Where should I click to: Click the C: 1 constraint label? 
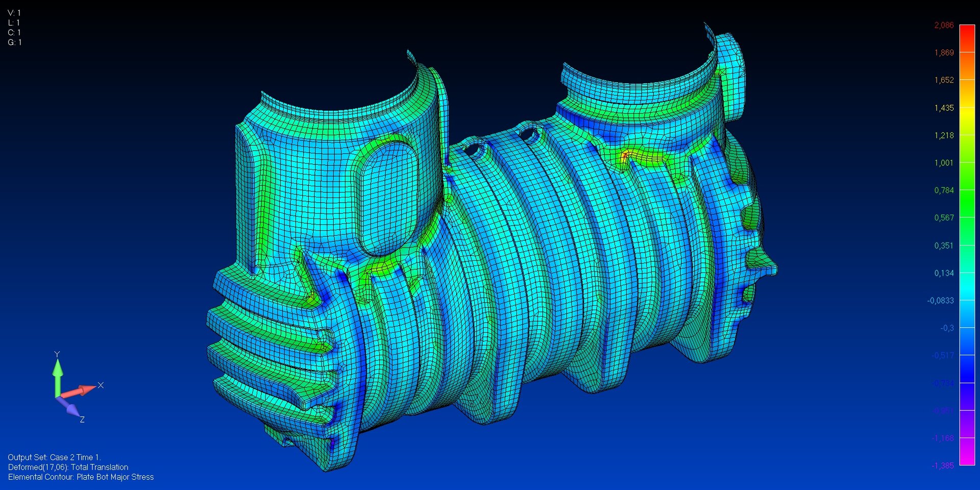(x=14, y=32)
